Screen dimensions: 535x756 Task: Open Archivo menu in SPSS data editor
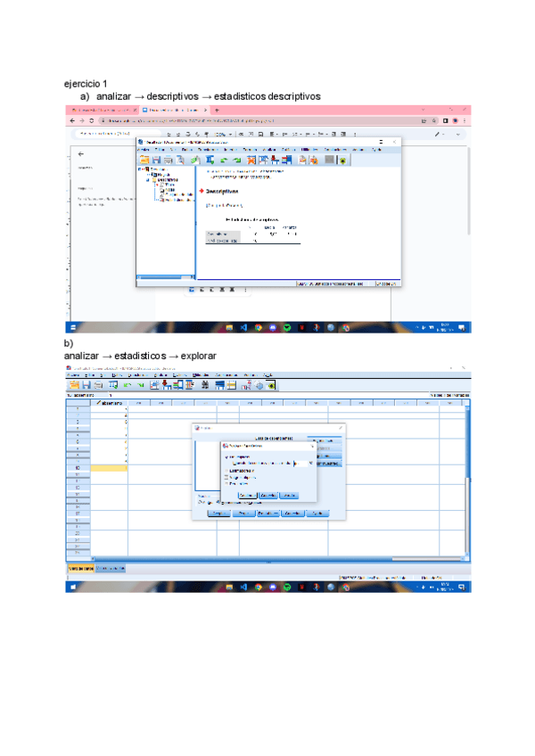[73, 374]
